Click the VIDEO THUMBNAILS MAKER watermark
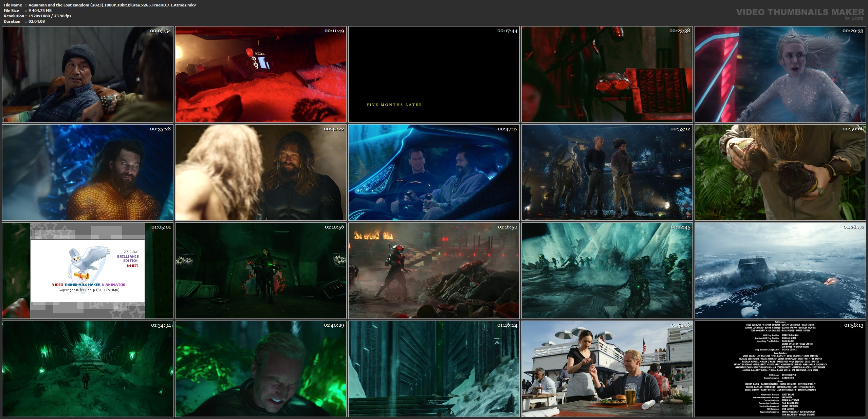 tap(800, 12)
